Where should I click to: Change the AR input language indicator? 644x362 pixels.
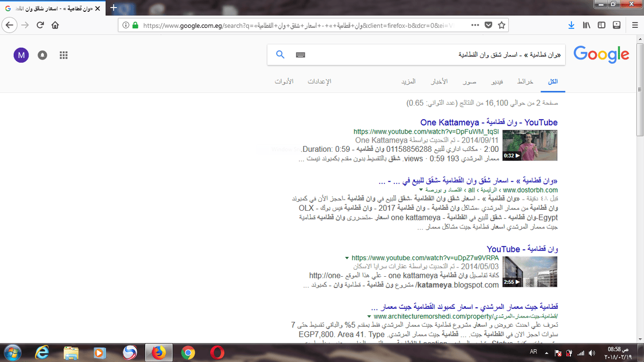pos(533,353)
